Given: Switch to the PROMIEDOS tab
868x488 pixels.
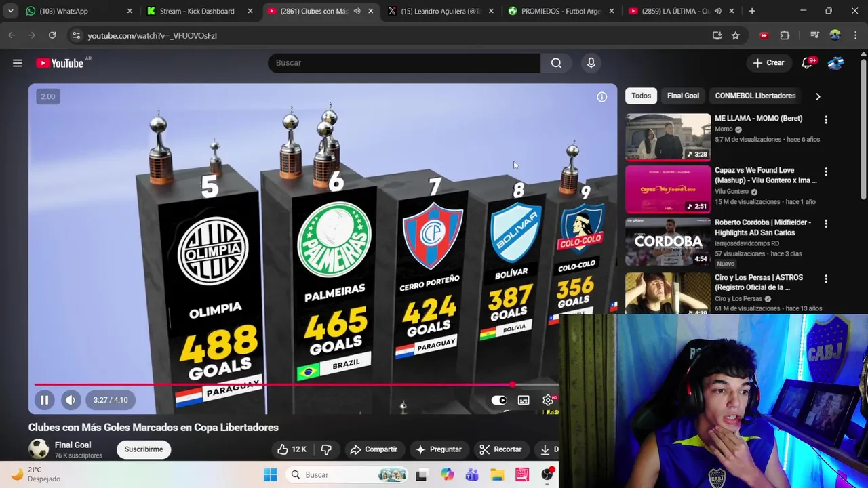Looking at the screenshot, I should 561,11.
